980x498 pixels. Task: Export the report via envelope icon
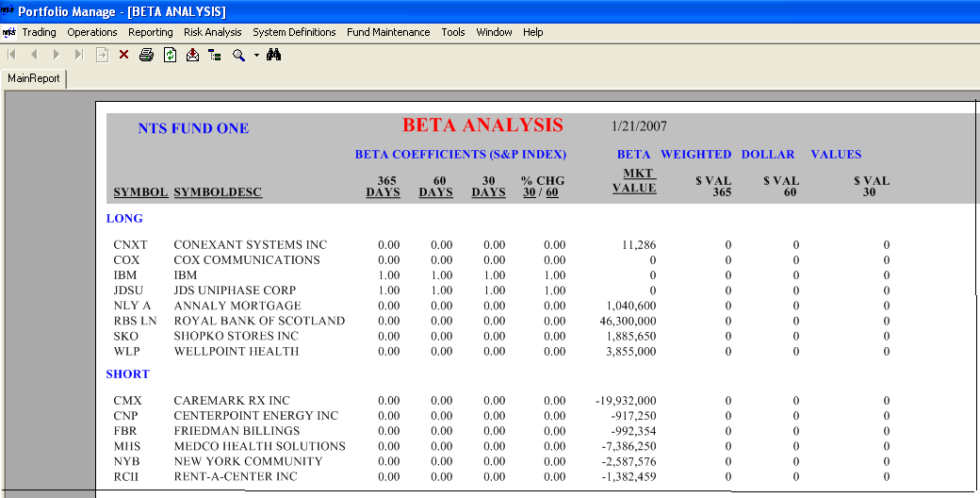point(192,55)
